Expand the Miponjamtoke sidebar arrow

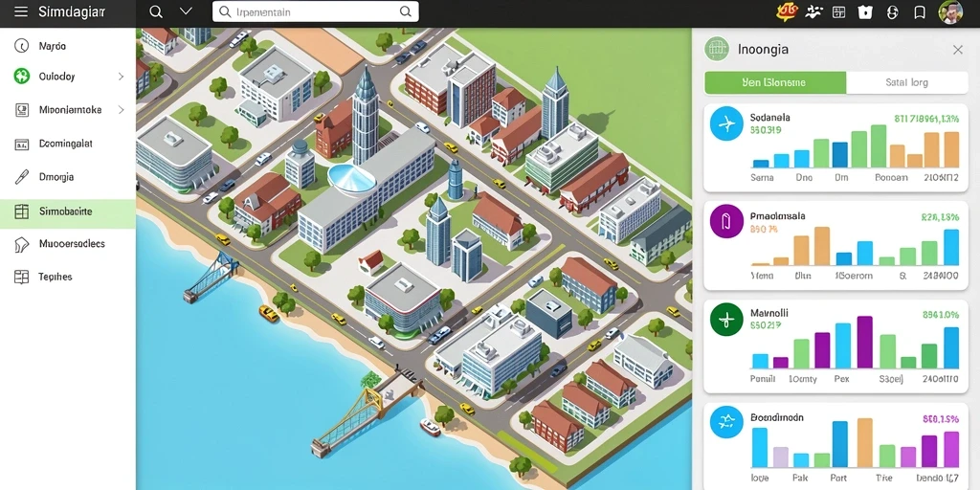(x=122, y=110)
